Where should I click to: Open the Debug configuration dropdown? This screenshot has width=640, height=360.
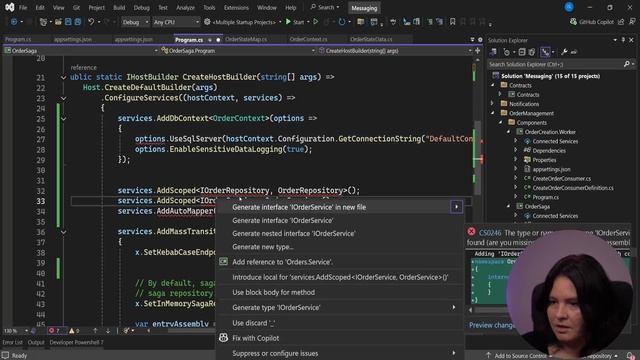(x=135, y=22)
